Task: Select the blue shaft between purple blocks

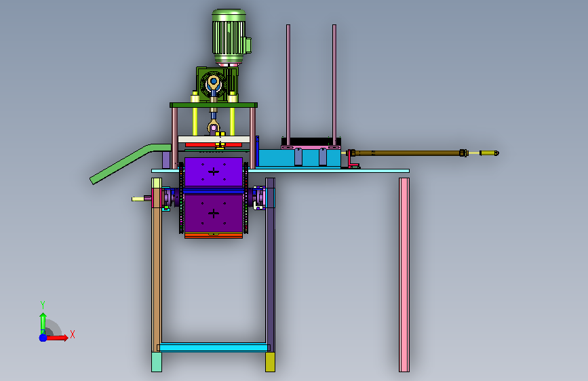Action: [214, 191]
